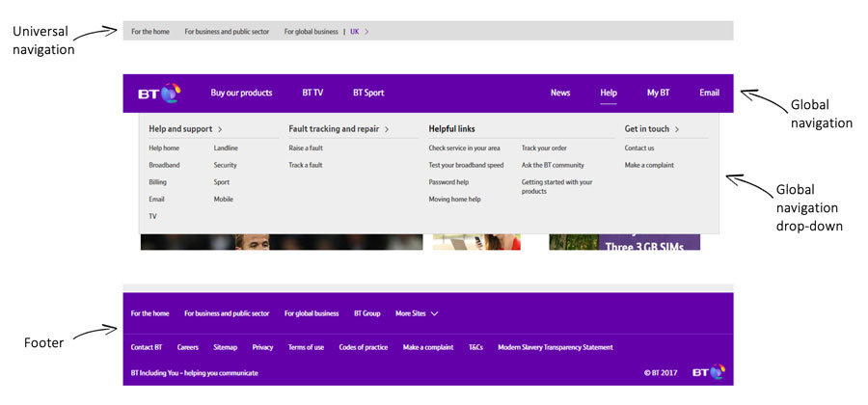Image resolution: width=868 pixels, height=405 pixels.
Task: Expand the More Sites footer dropdown
Action: (x=417, y=313)
